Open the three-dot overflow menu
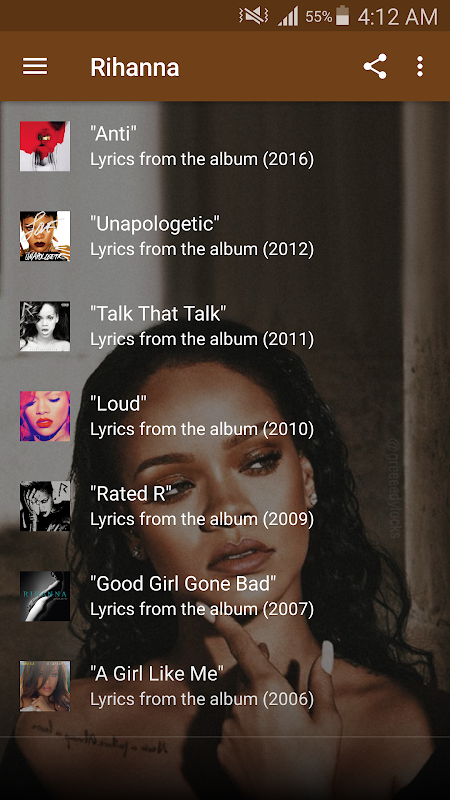 (x=419, y=66)
